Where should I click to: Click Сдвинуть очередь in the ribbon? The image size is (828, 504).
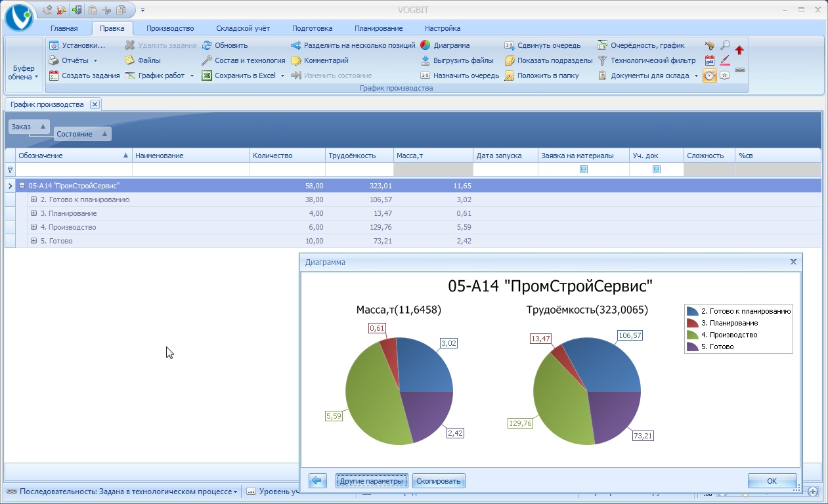(542, 45)
